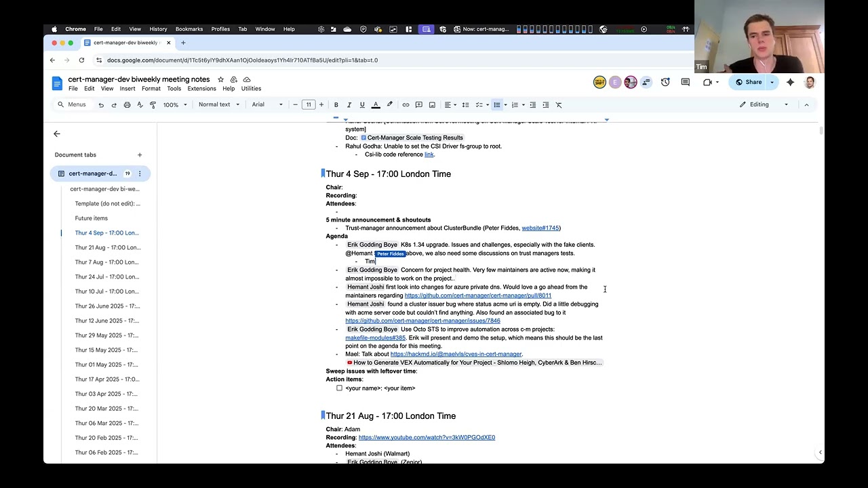Viewport: 868px width, 488px height.
Task: Toggle Italic formatting
Action: click(349, 104)
